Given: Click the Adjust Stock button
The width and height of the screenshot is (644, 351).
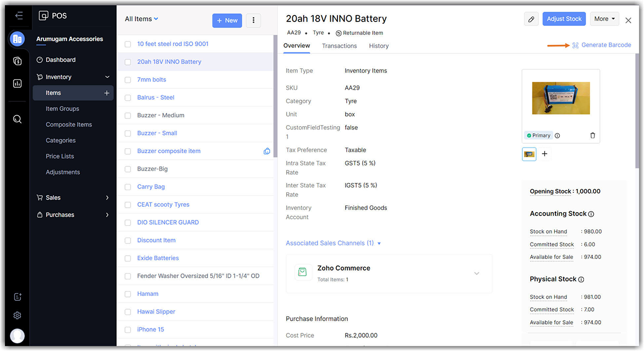Looking at the screenshot, I should (x=564, y=19).
